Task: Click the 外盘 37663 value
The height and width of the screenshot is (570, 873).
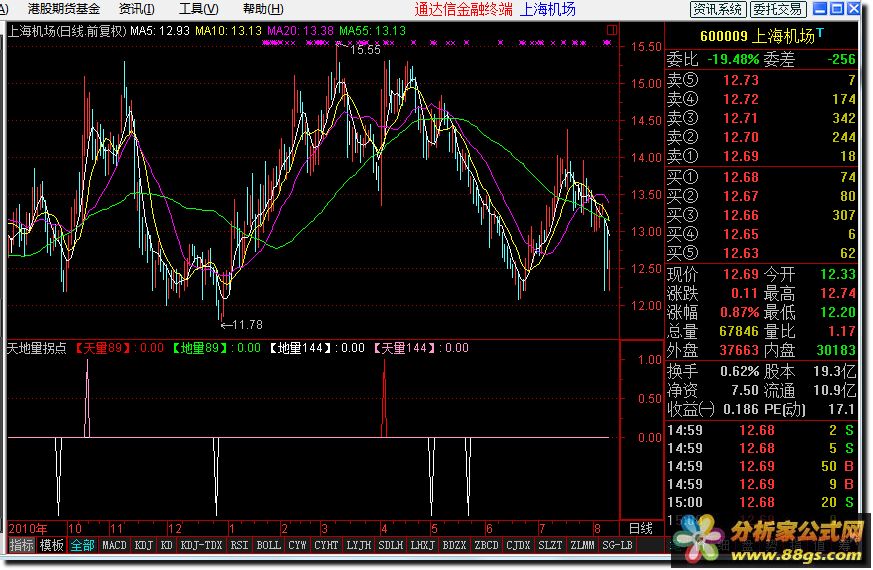Action: [739, 351]
